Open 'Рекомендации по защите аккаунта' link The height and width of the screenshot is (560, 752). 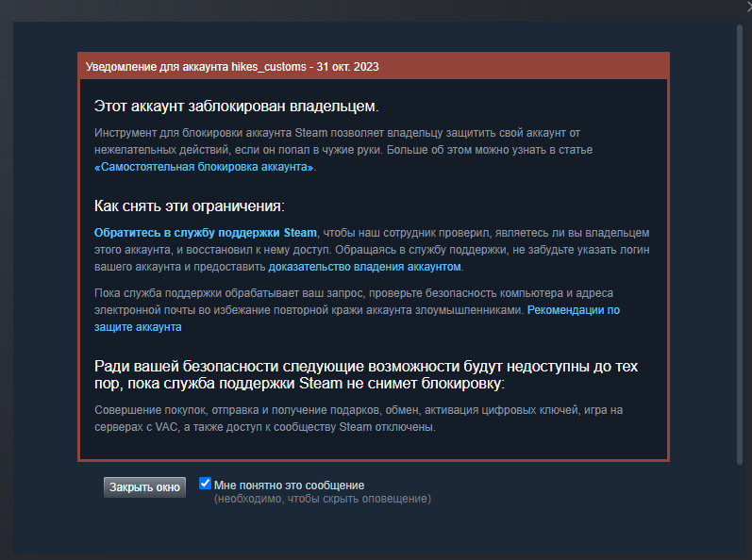pyautogui.click(x=573, y=310)
